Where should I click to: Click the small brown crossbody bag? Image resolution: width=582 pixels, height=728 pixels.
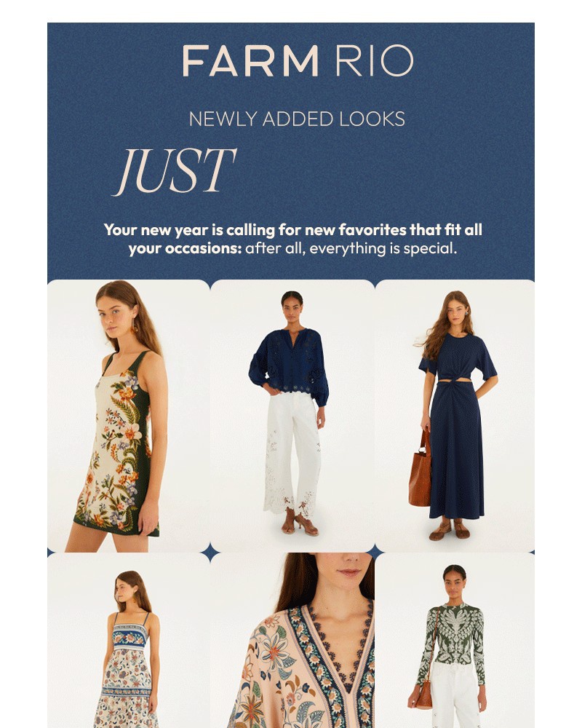coord(423,695)
